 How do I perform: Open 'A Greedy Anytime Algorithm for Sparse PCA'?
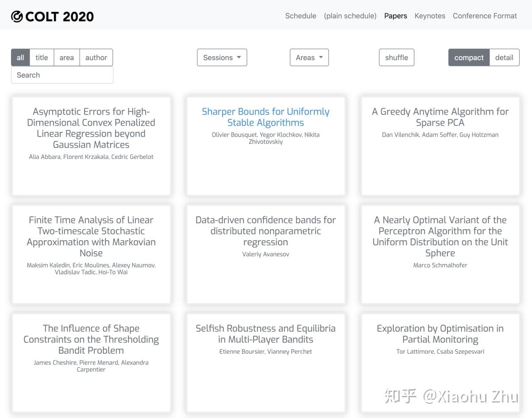pyautogui.click(x=440, y=117)
